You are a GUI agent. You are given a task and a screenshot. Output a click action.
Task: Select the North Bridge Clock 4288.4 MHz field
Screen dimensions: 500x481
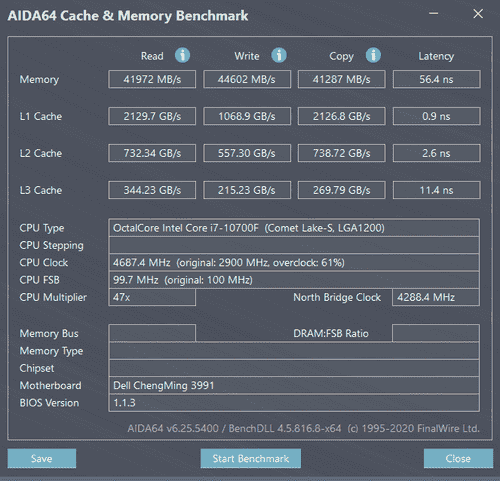pyautogui.click(x=436, y=297)
